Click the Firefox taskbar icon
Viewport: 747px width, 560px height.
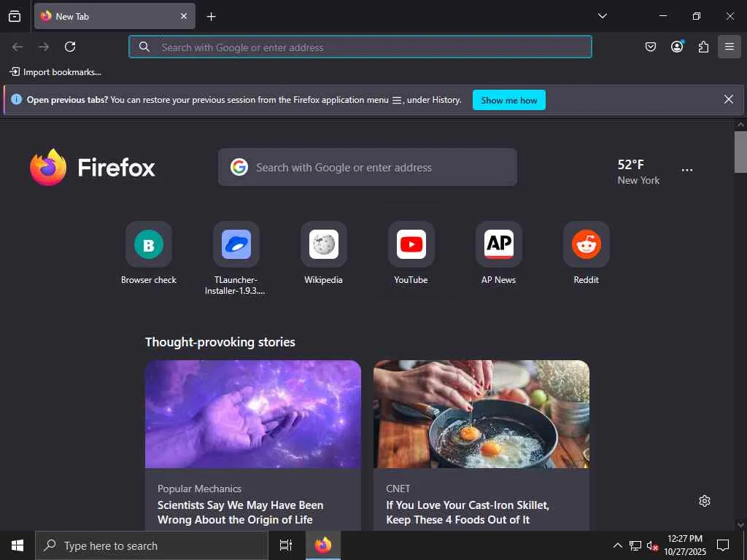click(x=323, y=545)
